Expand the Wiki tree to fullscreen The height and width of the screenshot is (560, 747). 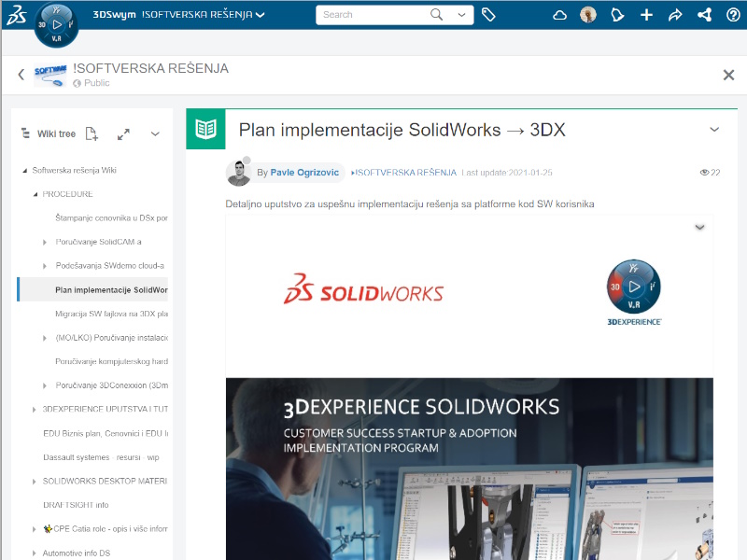pyautogui.click(x=123, y=134)
